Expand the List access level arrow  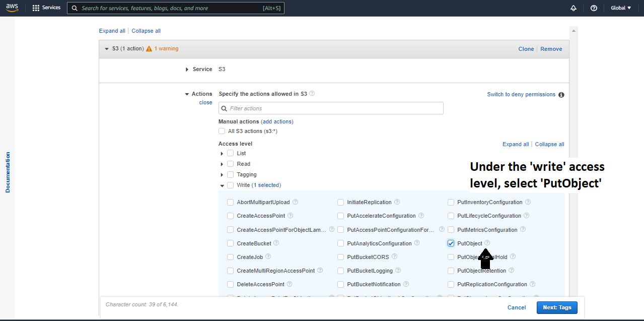tap(222, 153)
